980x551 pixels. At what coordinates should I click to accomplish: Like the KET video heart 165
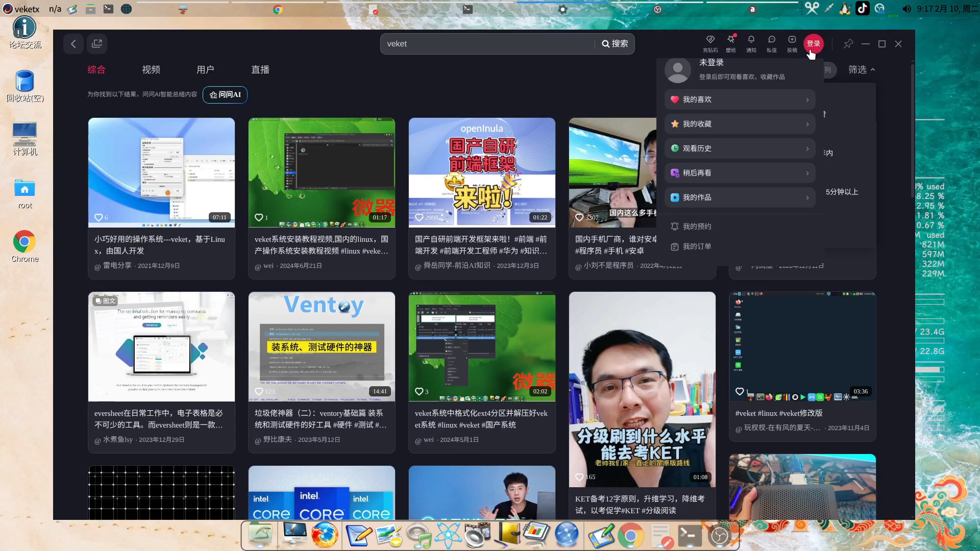pyautogui.click(x=579, y=477)
